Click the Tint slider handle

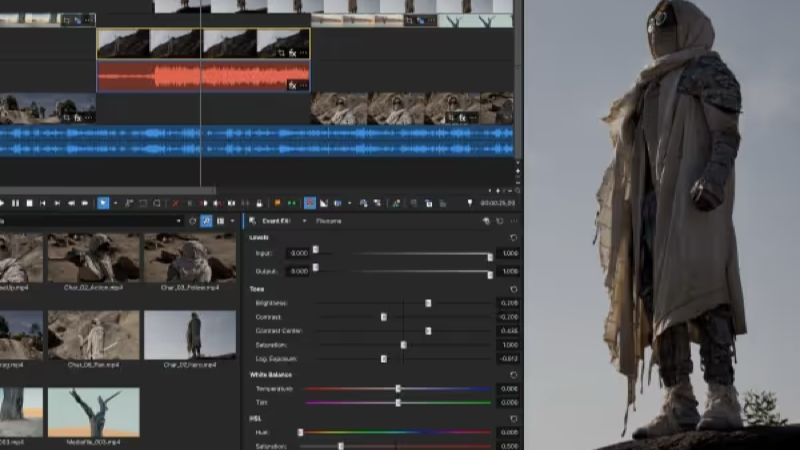click(x=398, y=403)
